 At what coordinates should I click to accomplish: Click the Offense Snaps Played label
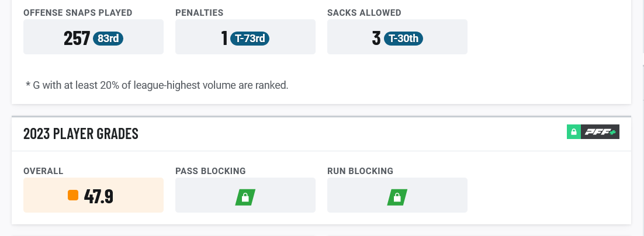coord(78,13)
